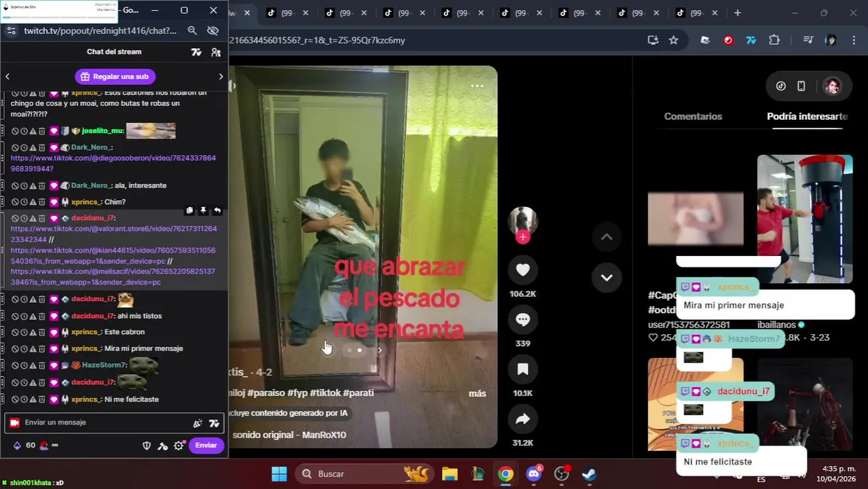Follow creator with red plus badge
This screenshot has height=489, width=868.
tap(522, 236)
